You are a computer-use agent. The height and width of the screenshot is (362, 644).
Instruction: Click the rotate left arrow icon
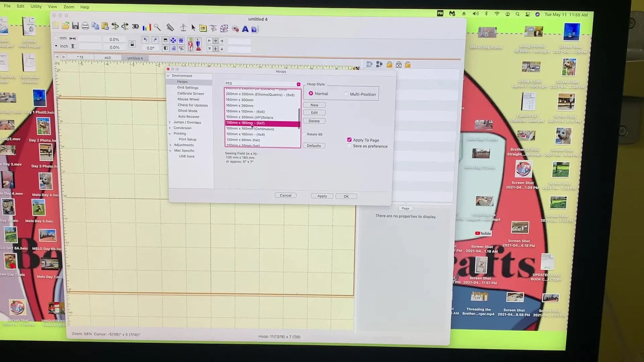pos(145,40)
